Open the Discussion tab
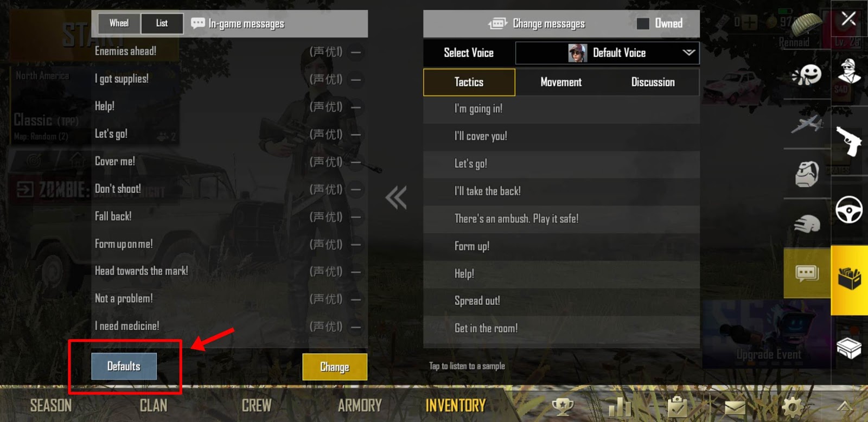Viewport: 868px width, 422px height. (653, 82)
